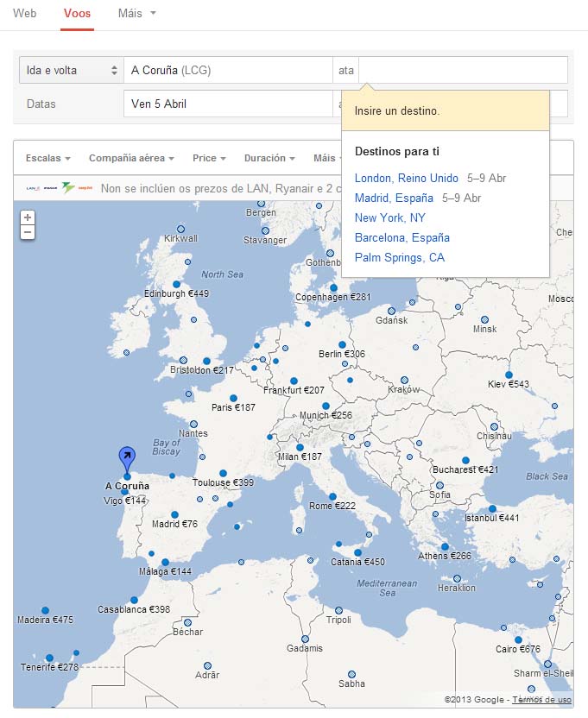Screen dimensions: 588x718
Task: Click the Ven 5 Abril departure date field
Action: coord(228,104)
